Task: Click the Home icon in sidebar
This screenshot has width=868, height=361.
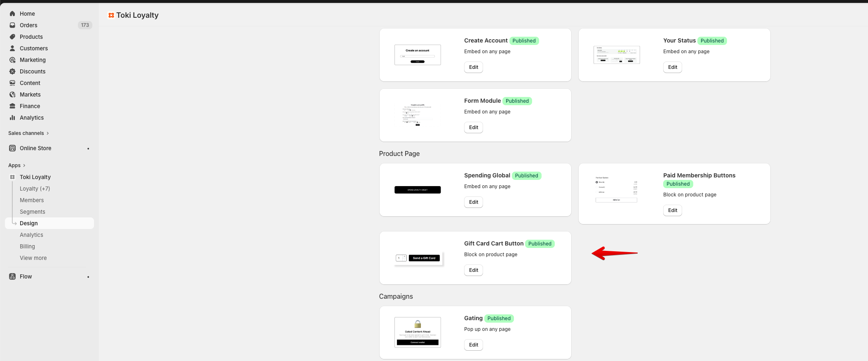Action: [12, 14]
